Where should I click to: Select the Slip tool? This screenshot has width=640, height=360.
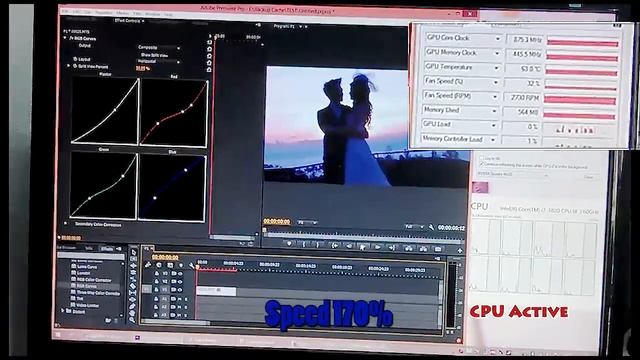coord(133,293)
